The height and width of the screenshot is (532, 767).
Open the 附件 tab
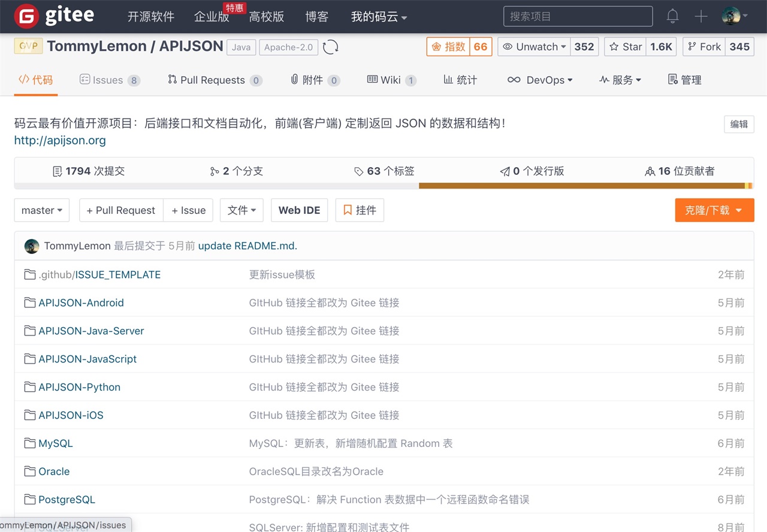[x=315, y=80]
